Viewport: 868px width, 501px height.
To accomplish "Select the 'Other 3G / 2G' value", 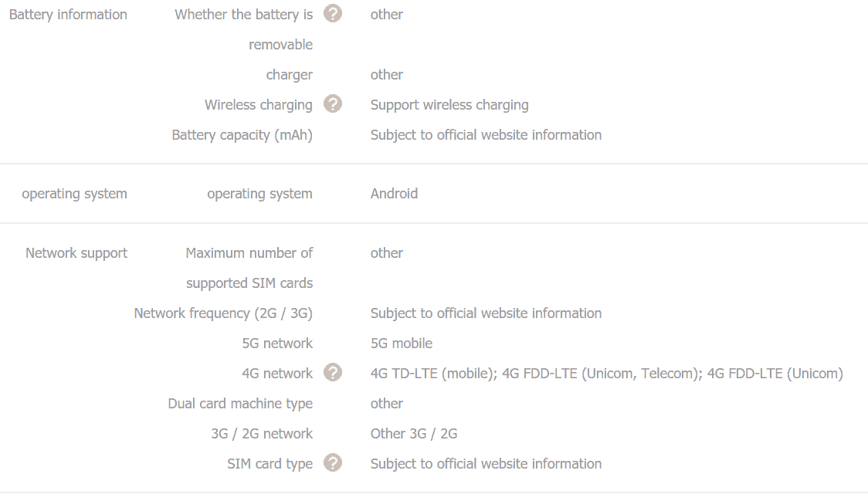I will click(x=414, y=434).
